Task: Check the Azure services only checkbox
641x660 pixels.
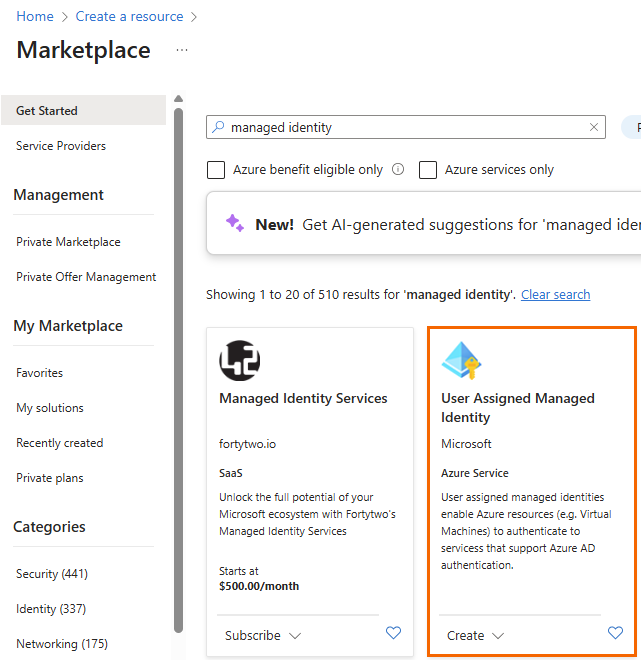Action: tap(428, 170)
